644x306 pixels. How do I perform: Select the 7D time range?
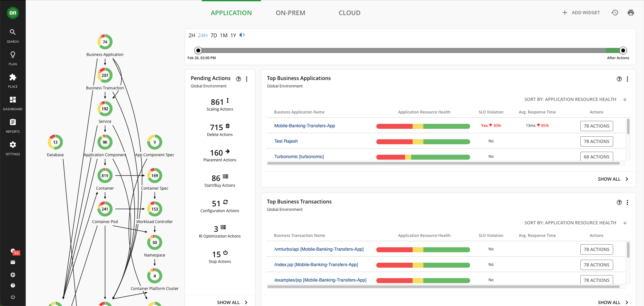click(x=214, y=35)
